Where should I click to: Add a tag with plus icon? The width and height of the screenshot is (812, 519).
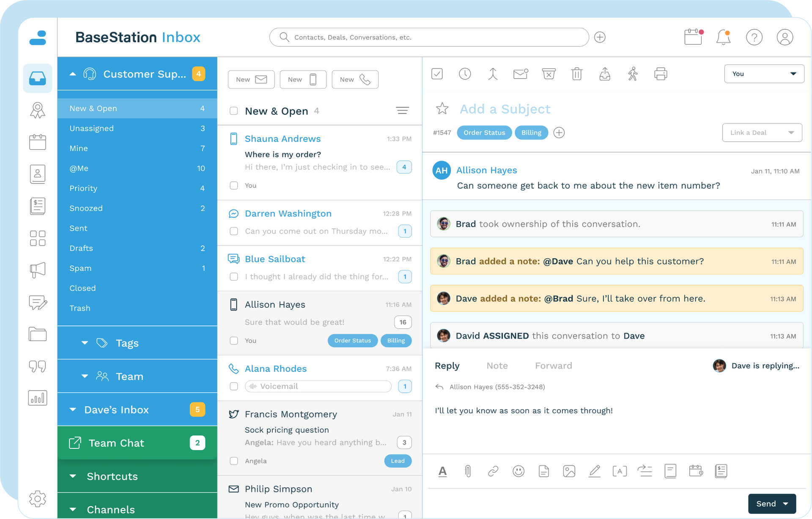tap(559, 133)
